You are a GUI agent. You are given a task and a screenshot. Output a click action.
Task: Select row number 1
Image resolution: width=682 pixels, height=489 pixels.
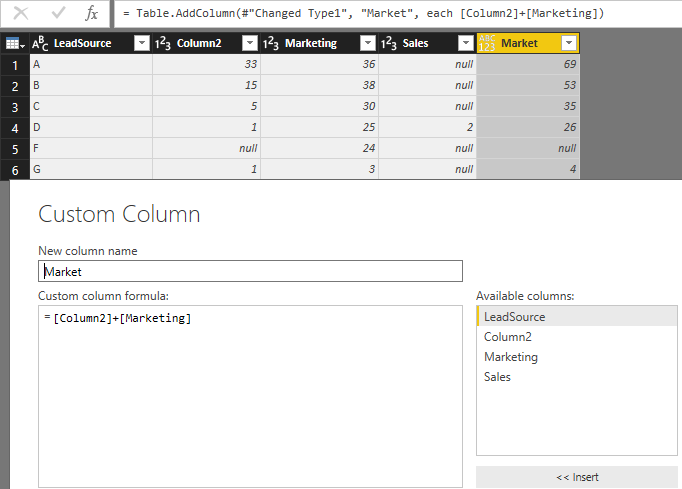pyautogui.click(x=15, y=65)
